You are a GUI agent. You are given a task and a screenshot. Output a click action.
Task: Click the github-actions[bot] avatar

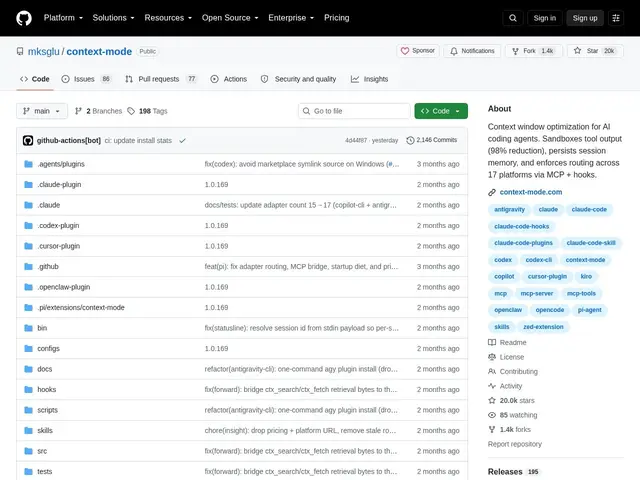[28, 140]
